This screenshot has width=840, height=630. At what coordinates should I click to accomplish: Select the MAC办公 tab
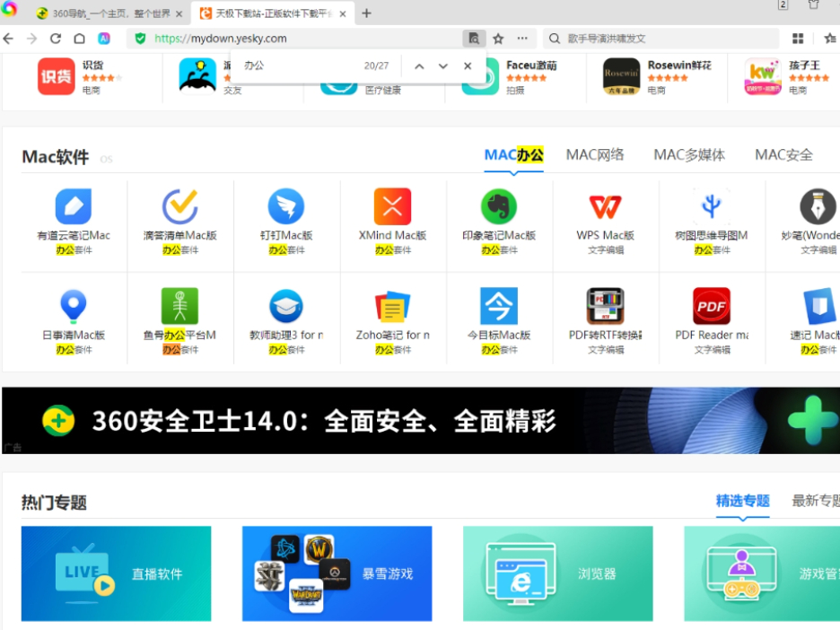[x=513, y=155]
